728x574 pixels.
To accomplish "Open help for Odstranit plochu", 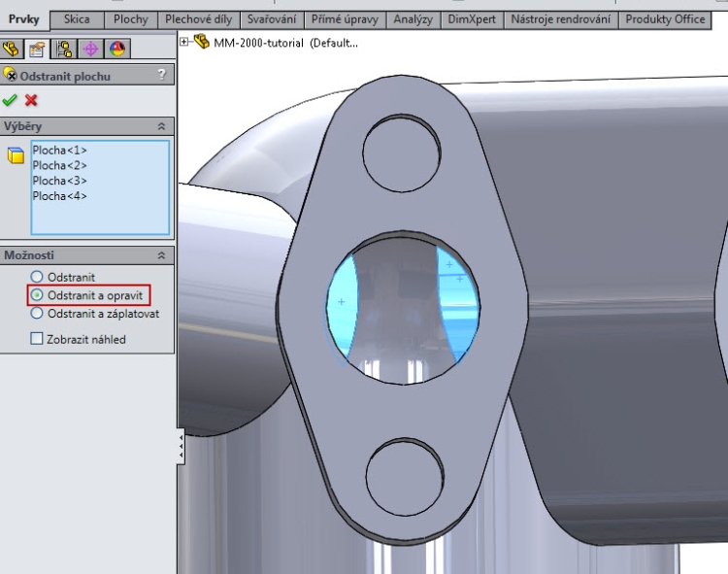I will pos(161,75).
